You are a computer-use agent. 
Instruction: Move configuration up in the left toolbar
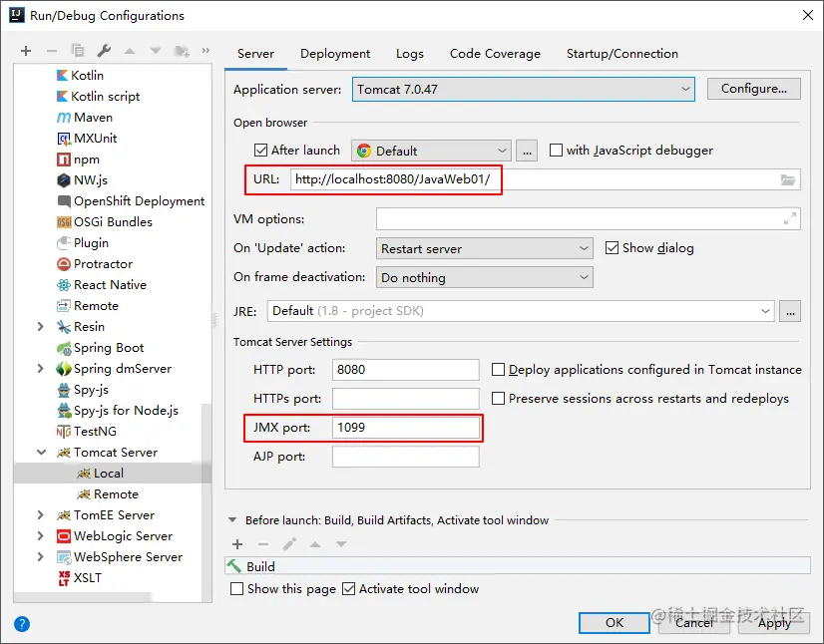tap(130, 51)
